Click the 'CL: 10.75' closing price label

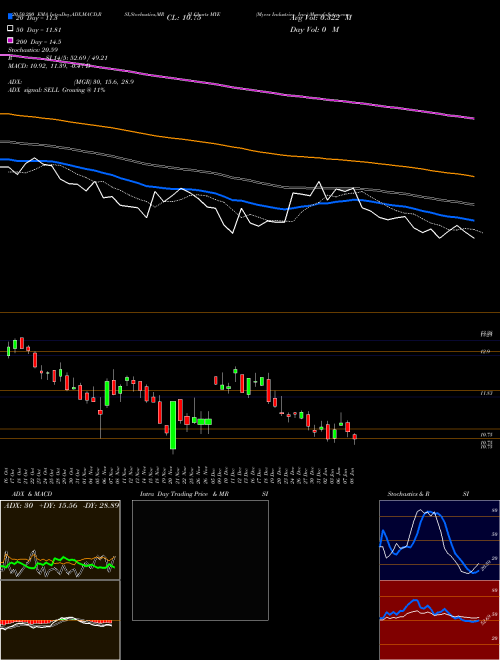184,18
